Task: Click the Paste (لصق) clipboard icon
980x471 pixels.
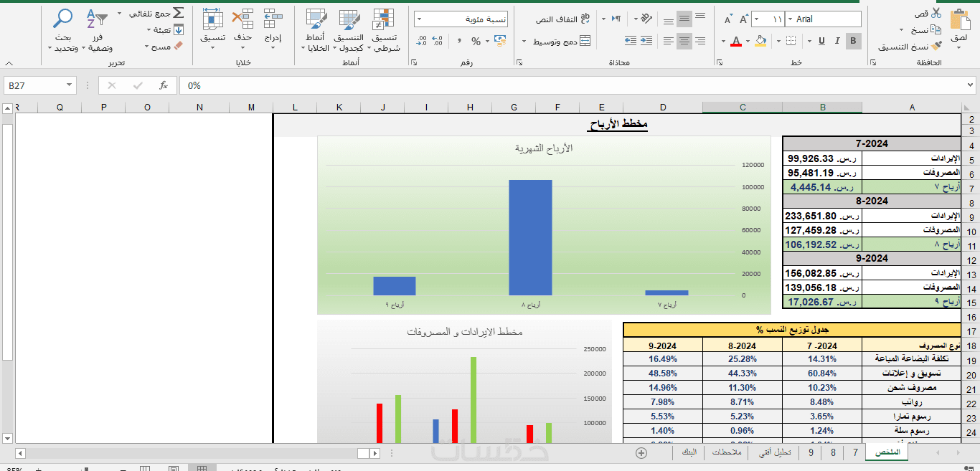Action: [x=959, y=20]
